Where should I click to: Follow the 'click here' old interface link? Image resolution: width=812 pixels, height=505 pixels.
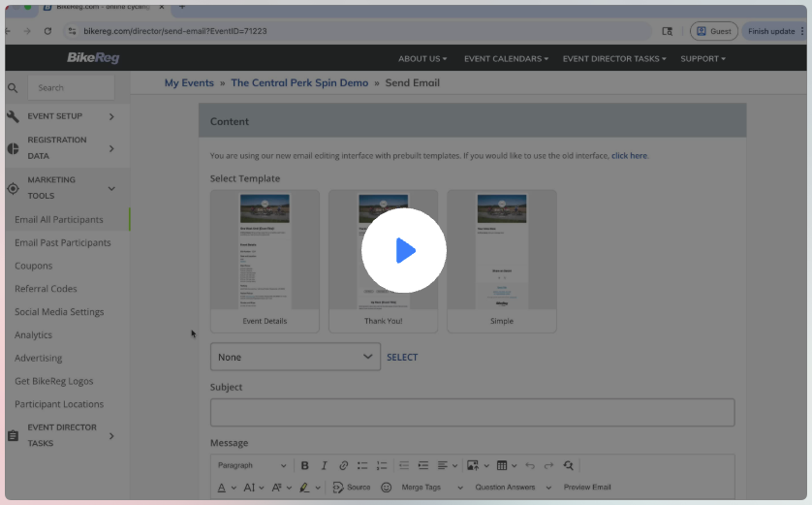click(x=629, y=156)
